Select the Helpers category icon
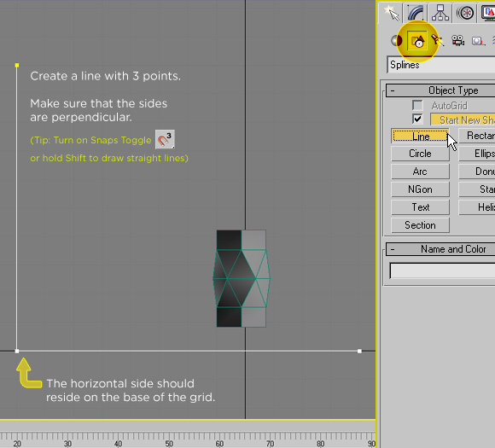Viewport: 495px width, 448px height. pyautogui.click(x=478, y=41)
